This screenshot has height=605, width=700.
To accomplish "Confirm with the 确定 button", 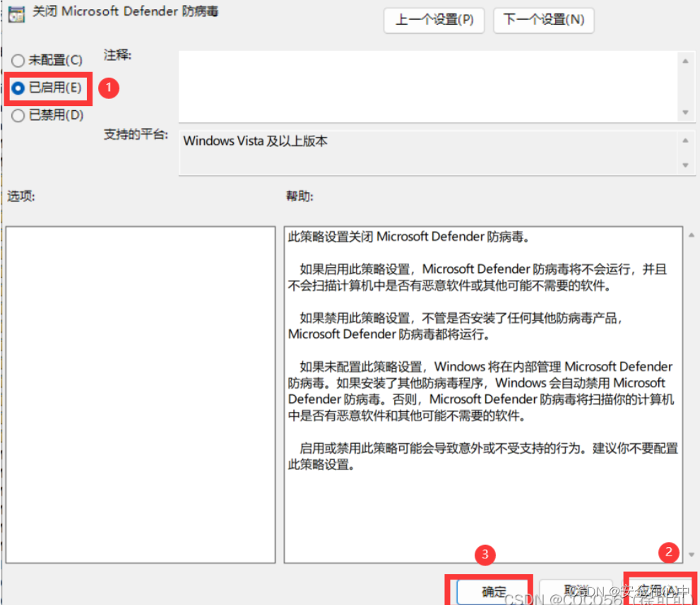I will click(492, 592).
